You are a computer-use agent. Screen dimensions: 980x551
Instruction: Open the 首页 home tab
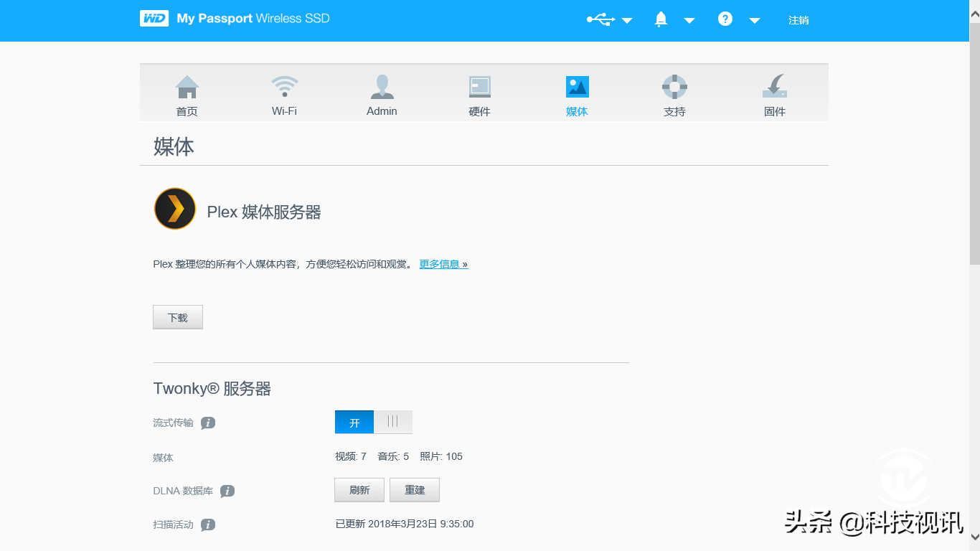(x=187, y=95)
